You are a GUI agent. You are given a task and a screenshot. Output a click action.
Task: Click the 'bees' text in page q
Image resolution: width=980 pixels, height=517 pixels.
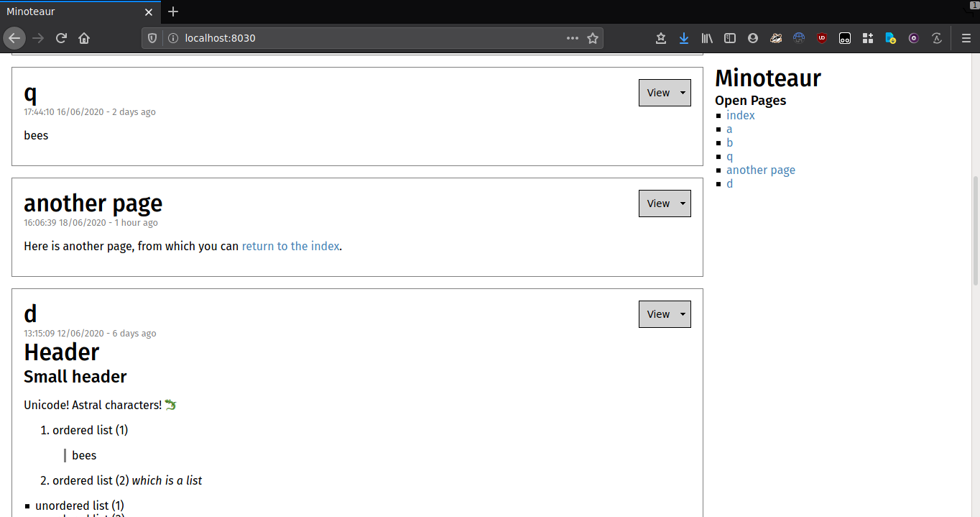[36, 135]
